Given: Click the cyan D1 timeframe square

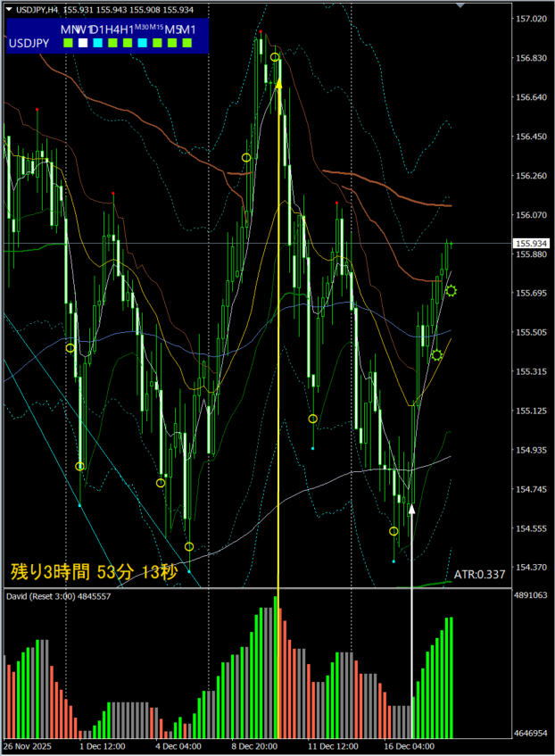Looking at the screenshot, I should coord(98,44).
